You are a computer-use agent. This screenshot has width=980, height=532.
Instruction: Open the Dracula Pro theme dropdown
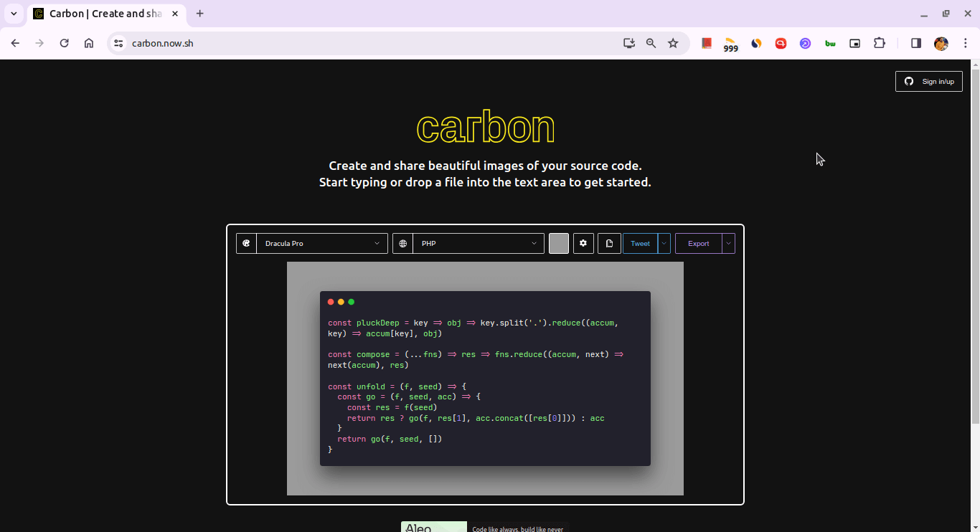point(322,244)
